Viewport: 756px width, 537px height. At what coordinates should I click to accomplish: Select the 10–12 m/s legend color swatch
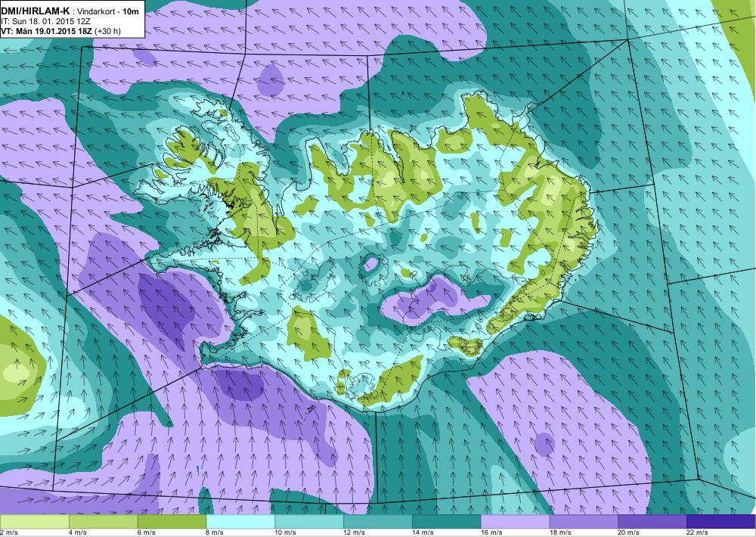click(309, 522)
